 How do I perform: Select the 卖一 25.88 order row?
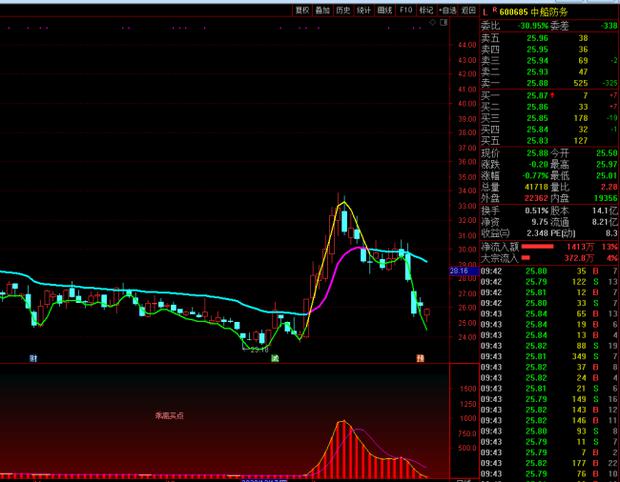549,83
